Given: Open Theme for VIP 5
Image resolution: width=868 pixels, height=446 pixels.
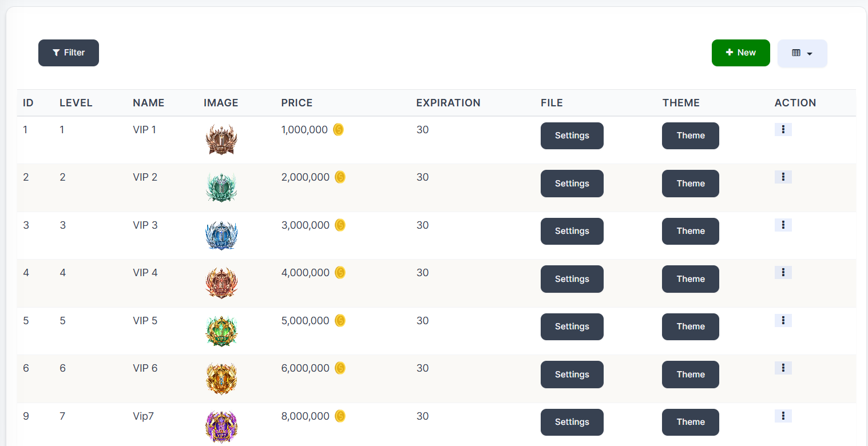Looking at the screenshot, I should tap(691, 326).
